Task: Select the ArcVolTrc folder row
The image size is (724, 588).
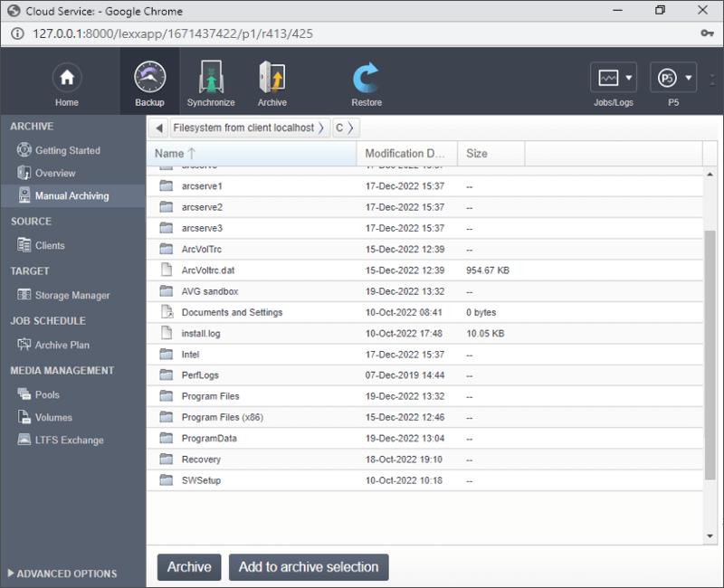Action: click(424, 250)
